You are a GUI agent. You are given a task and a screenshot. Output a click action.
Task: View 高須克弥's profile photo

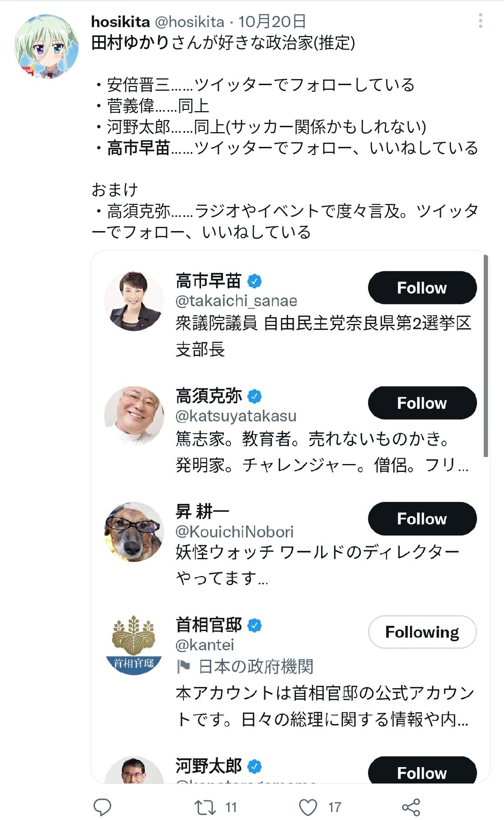coord(134,416)
